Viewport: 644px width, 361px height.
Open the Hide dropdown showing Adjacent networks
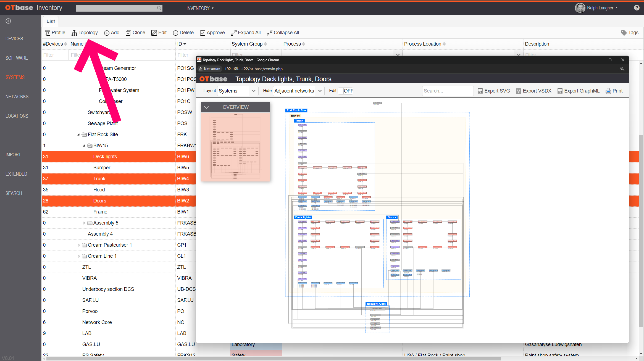tap(298, 91)
